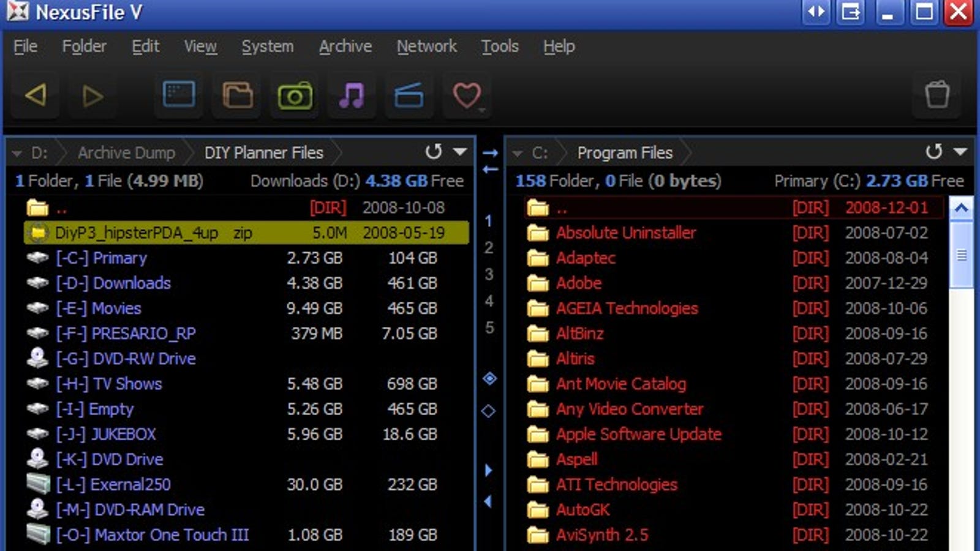Open the Help menu

point(559,47)
